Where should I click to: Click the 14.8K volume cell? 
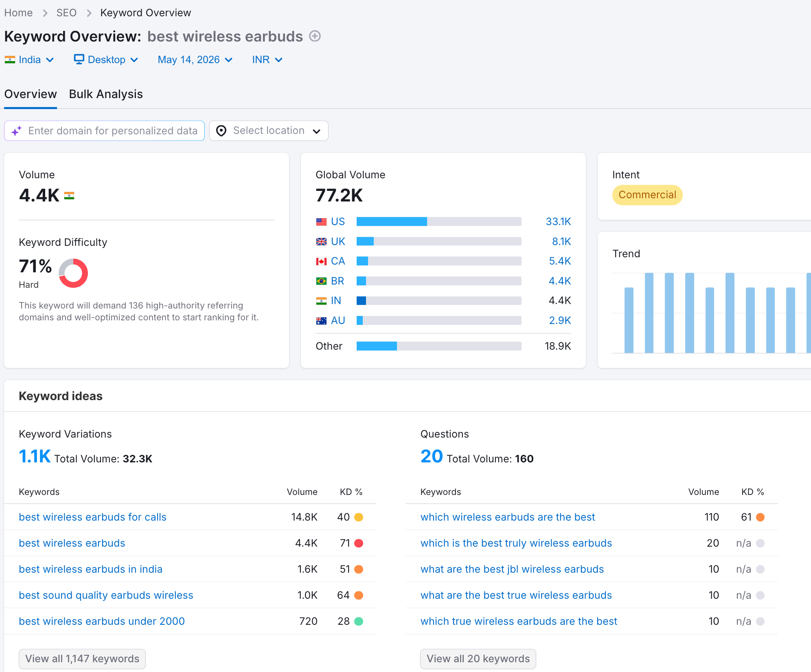pos(304,517)
